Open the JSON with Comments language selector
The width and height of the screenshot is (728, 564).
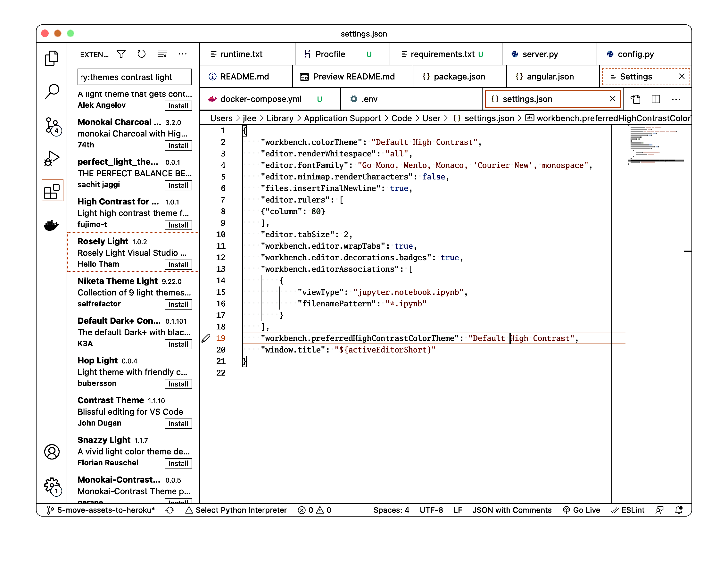click(x=512, y=510)
